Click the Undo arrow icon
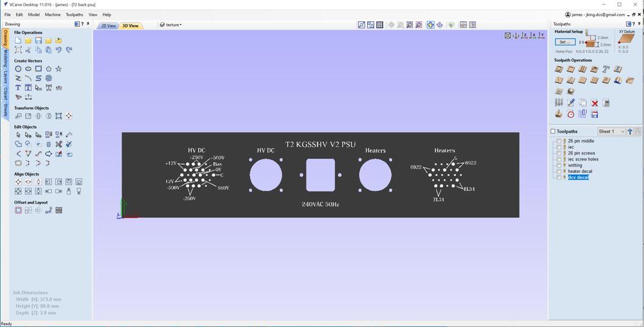This screenshot has height=327, width=644. pyautogui.click(x=59, y=50)
